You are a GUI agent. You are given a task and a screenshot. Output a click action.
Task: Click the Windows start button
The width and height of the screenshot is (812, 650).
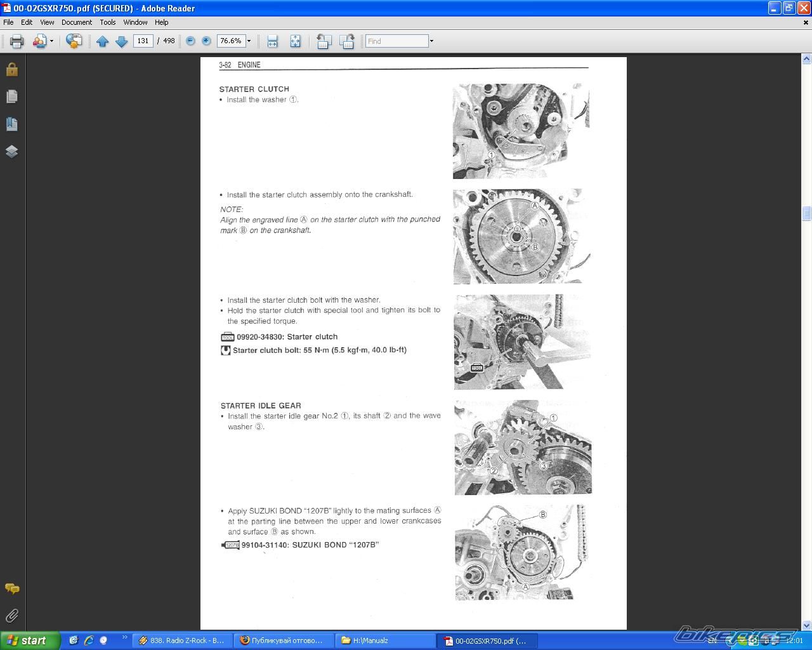click(29, 640)
